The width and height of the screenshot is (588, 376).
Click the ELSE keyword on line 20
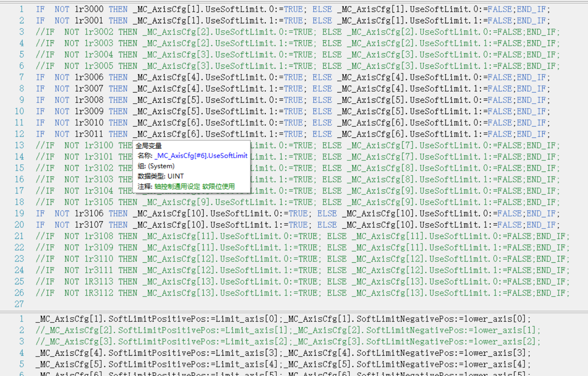(x=327, y=225)
